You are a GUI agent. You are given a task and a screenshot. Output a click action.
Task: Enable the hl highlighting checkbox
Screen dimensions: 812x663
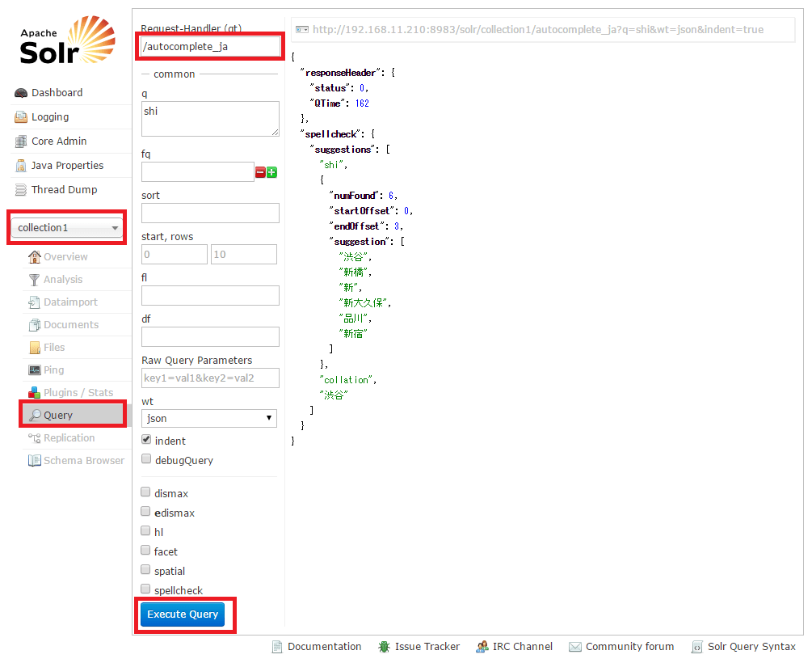(145, 531)
